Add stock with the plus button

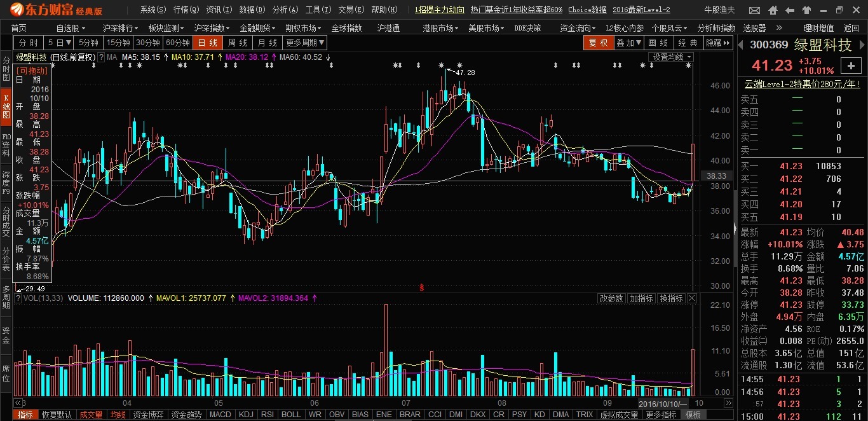coord(850,66)
